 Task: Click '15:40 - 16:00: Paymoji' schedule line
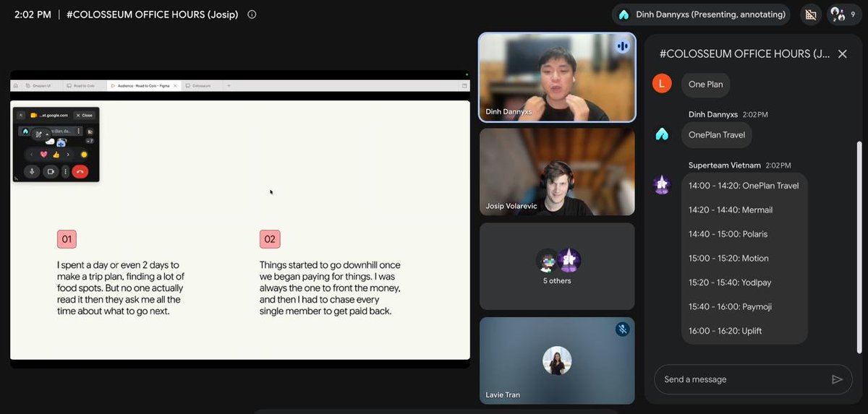[x=730, y=307]
